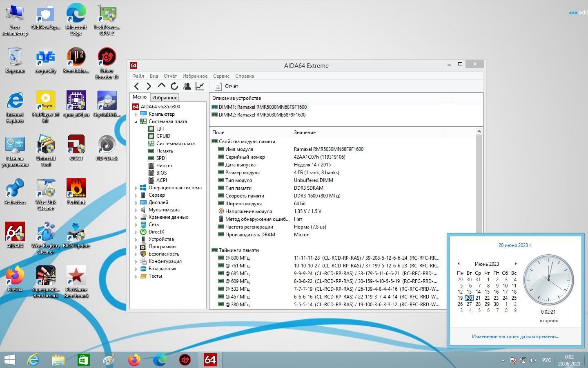Open the Вид menu
588x368 pixels.
(154, 76)
